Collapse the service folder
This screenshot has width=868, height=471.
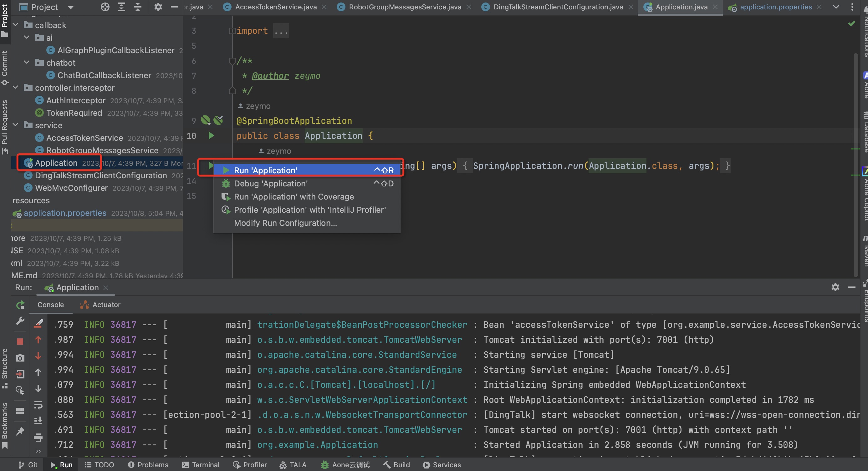(x=16, y=125)
